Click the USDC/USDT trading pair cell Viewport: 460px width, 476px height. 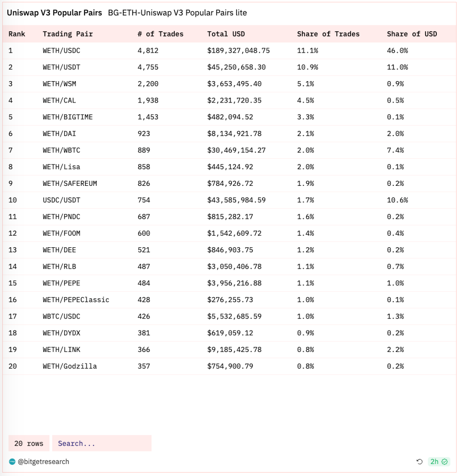[61, 200]
